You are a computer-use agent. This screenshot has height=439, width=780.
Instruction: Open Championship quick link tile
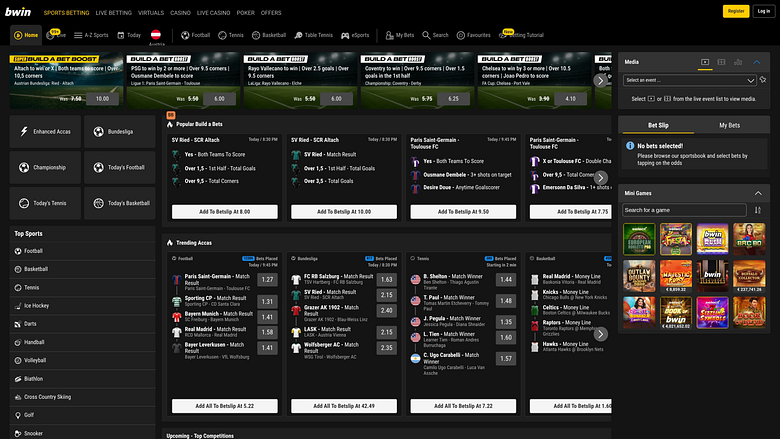(45, 168)
